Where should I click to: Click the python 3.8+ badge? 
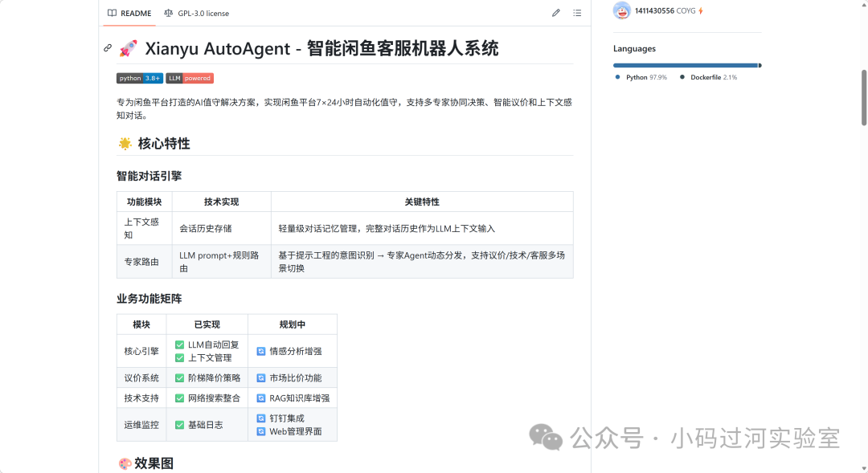pyautogui.click(x=140, y=78)
